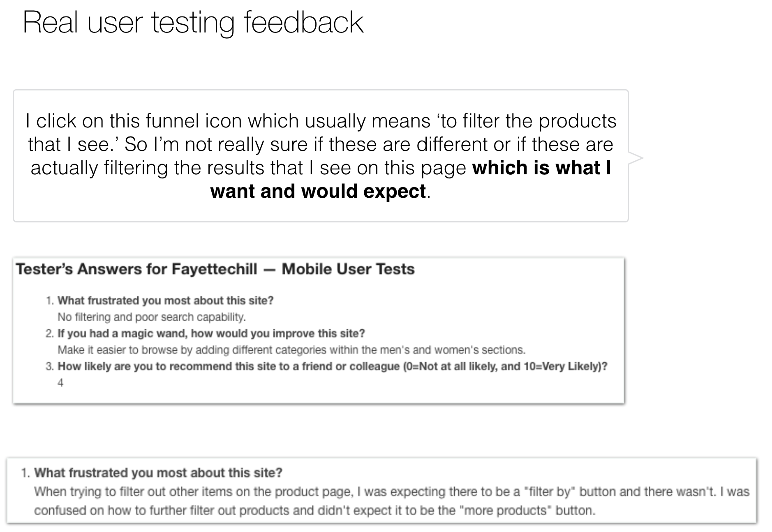The height and width of the screenshot is (532, 772).
Task: Click answer line mentioning "more products" button
Action: 314,511
